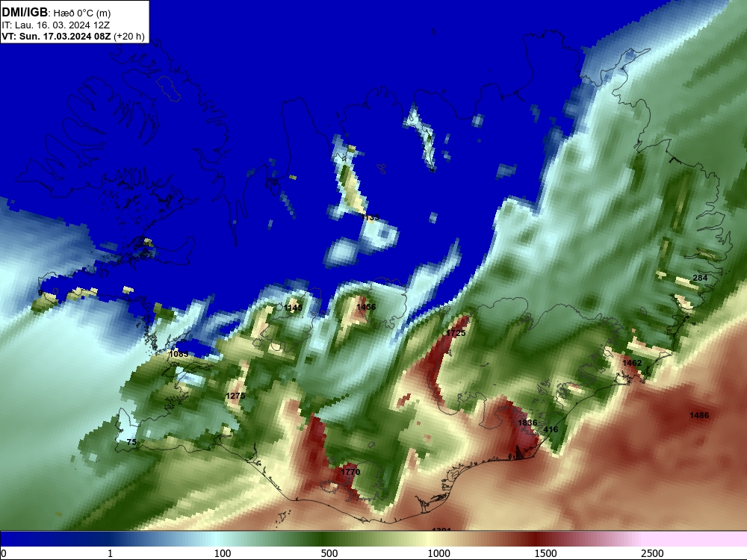Click the 1456 height value on map
This screenshot has height=560, width=747.
click(x=366, y=307)
